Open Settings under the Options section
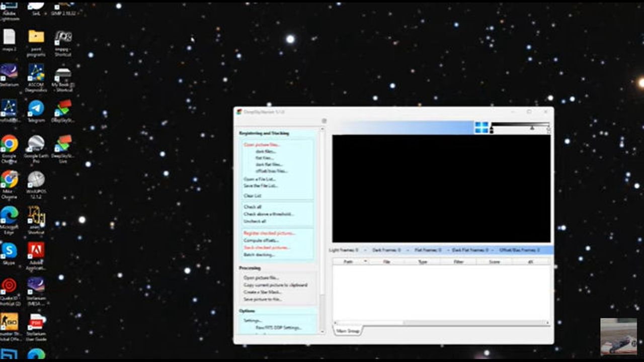 point(253,321)
